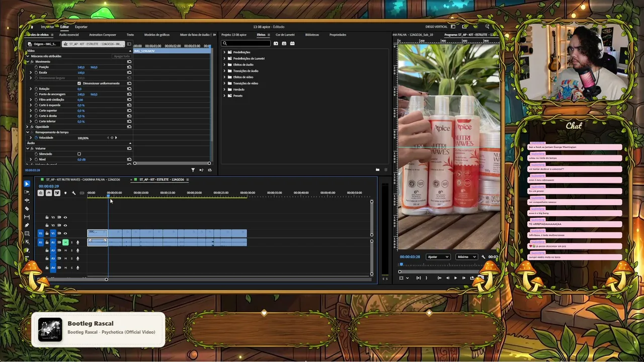This screenshot has width=644, height=362.
Task: Select the Rectangle tool in the toolbox
Action: pos(27,233)
